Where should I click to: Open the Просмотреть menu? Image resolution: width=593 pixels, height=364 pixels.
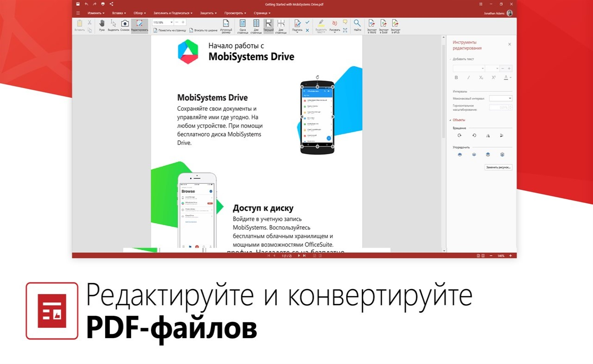(235, 13)
